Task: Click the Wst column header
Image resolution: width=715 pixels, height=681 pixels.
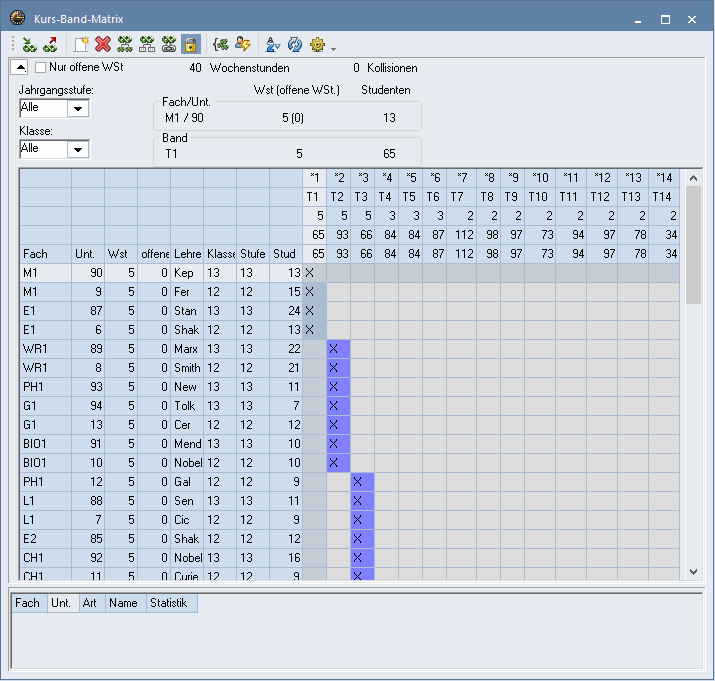Action: (x=121, y=254)
